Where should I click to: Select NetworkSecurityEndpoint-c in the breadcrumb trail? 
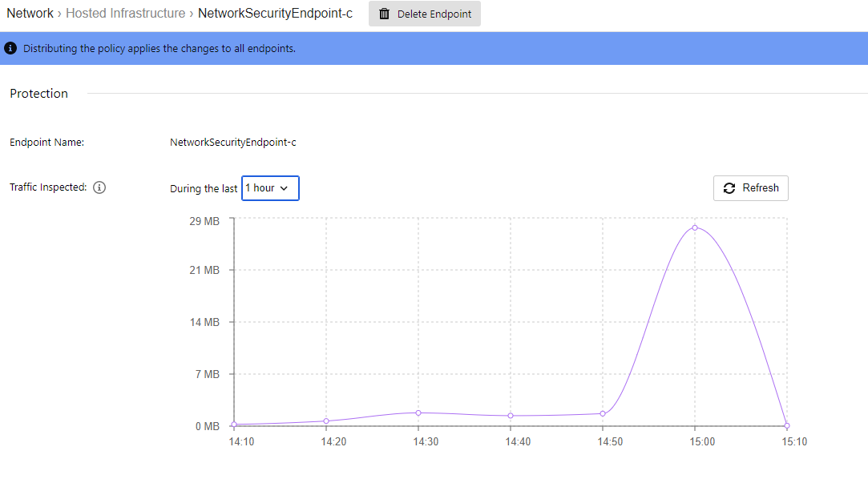tap(275, 13)
